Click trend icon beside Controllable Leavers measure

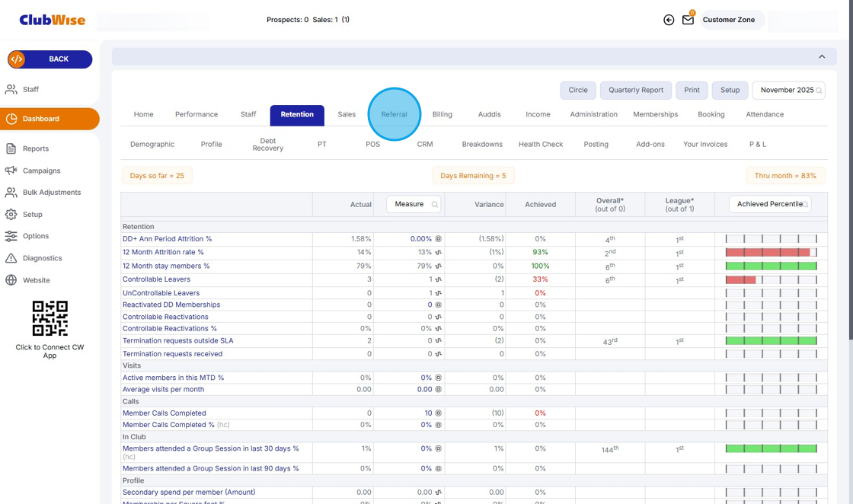[x=439, y=279]
